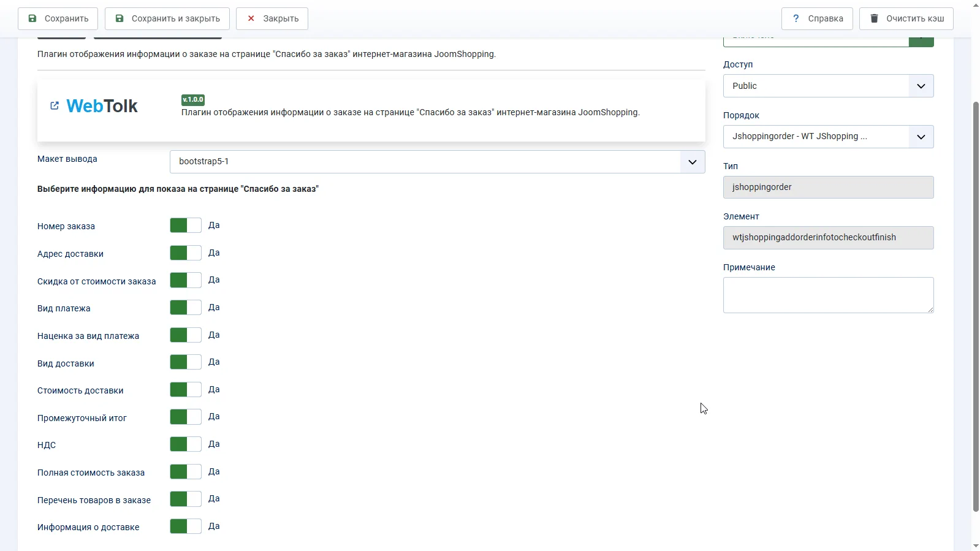This screenshot has width=980, height=551.
Task: Click the WebTolk external link icon
Action: 55,106
